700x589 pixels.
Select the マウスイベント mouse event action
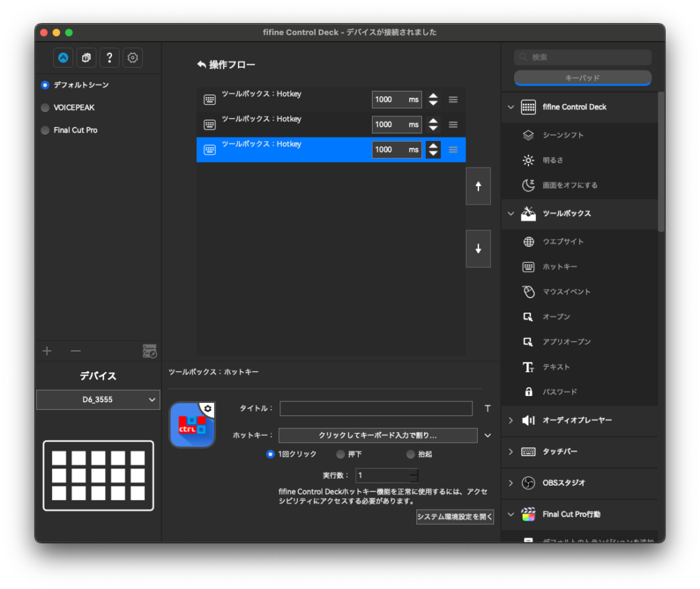528,291
